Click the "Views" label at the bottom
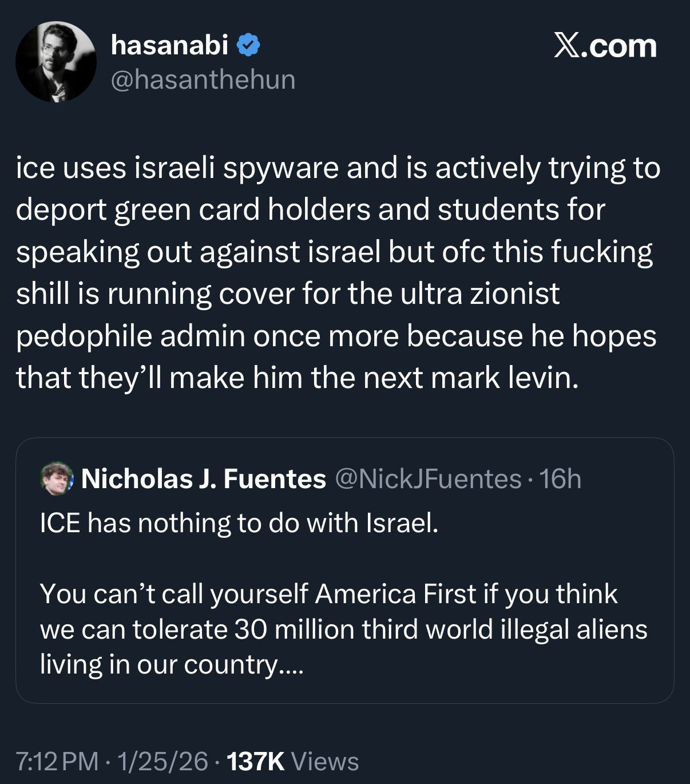Viewport: 690px width, 784px height. 325,761
